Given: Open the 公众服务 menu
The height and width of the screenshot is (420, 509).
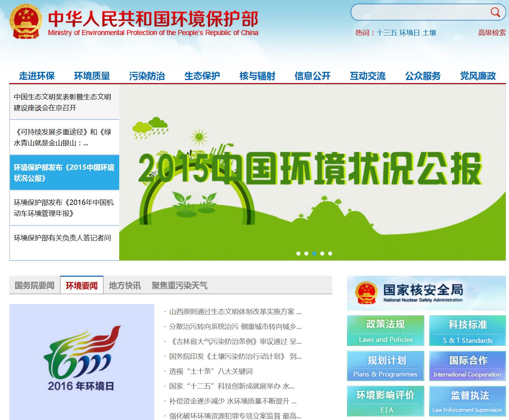Looking at the screenshot, I should click(423, 76).
